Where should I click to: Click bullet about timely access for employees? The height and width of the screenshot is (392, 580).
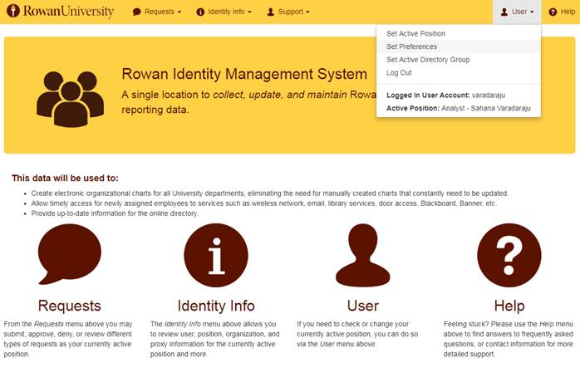coord(263,203)
